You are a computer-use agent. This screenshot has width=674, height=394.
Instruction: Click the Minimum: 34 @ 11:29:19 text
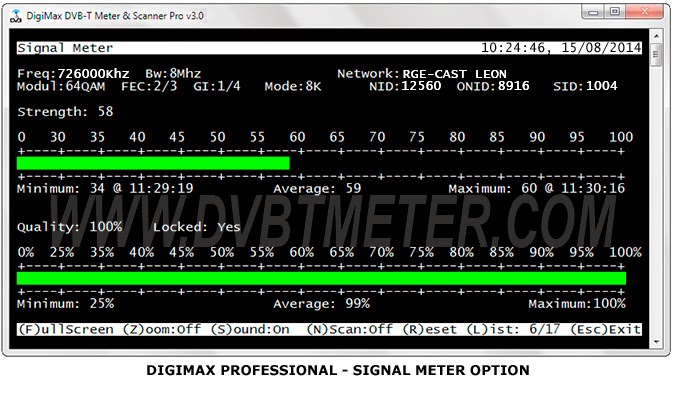coord(105,188)
